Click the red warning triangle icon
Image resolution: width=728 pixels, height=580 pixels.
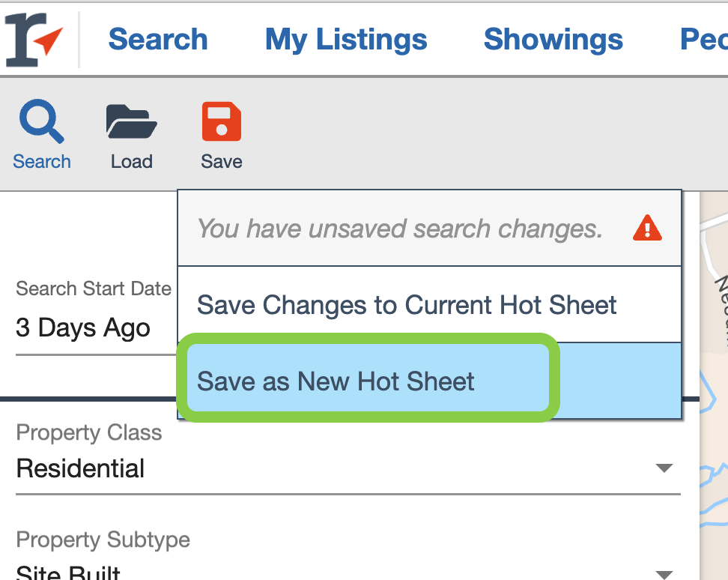pos(647,228)
